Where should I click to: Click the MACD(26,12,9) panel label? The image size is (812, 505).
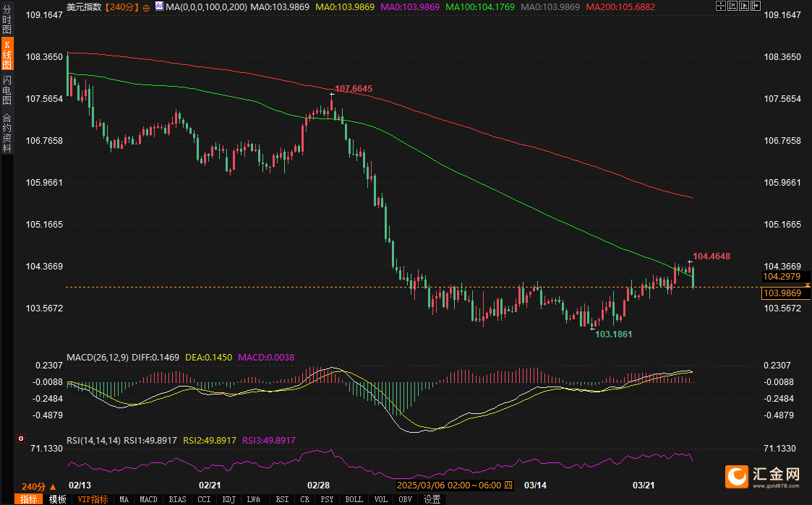(x=98, y=358)
